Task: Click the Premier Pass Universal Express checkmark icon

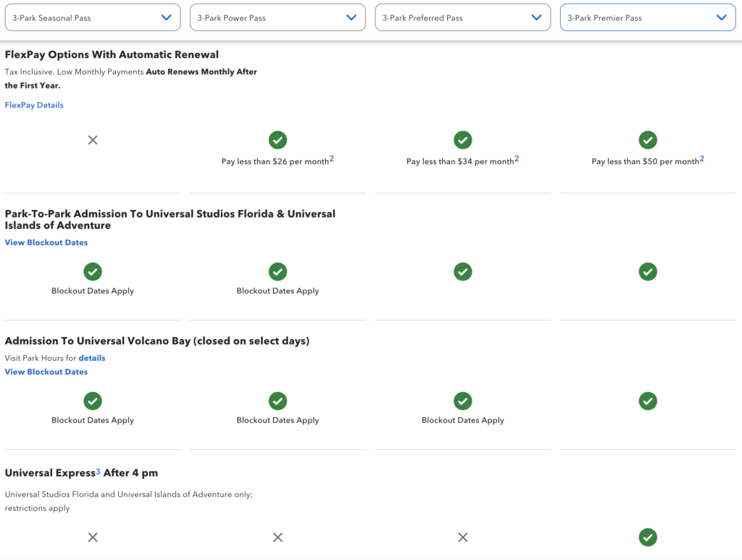Action: pos(648,537)
